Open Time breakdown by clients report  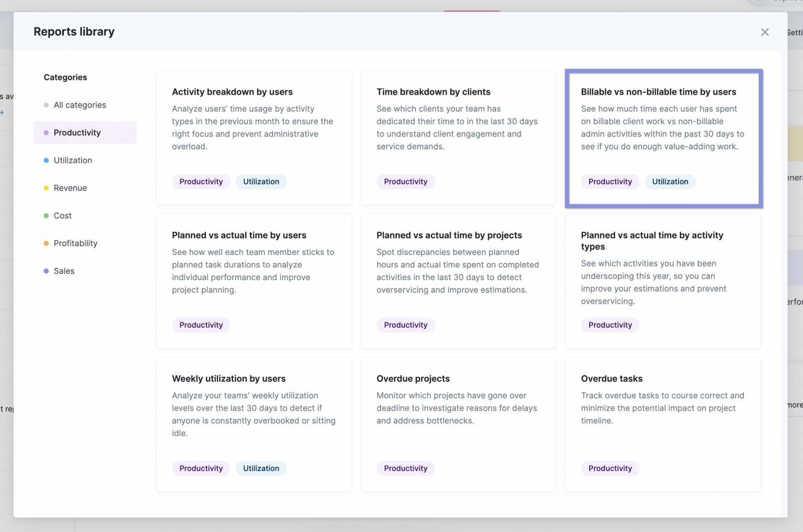[433, 92]
